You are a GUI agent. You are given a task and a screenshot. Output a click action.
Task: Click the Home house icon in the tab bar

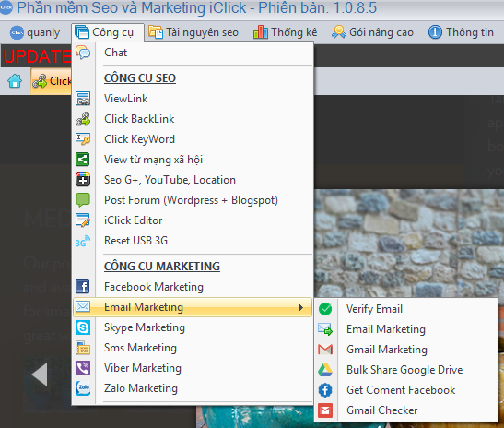click(15, 81)
